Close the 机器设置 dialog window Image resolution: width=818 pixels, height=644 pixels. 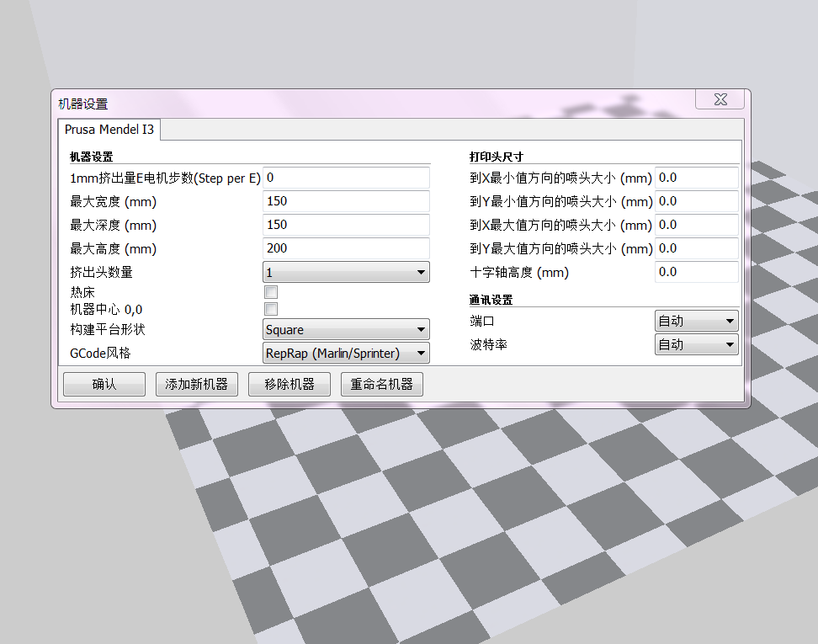(x=720, y=99)
